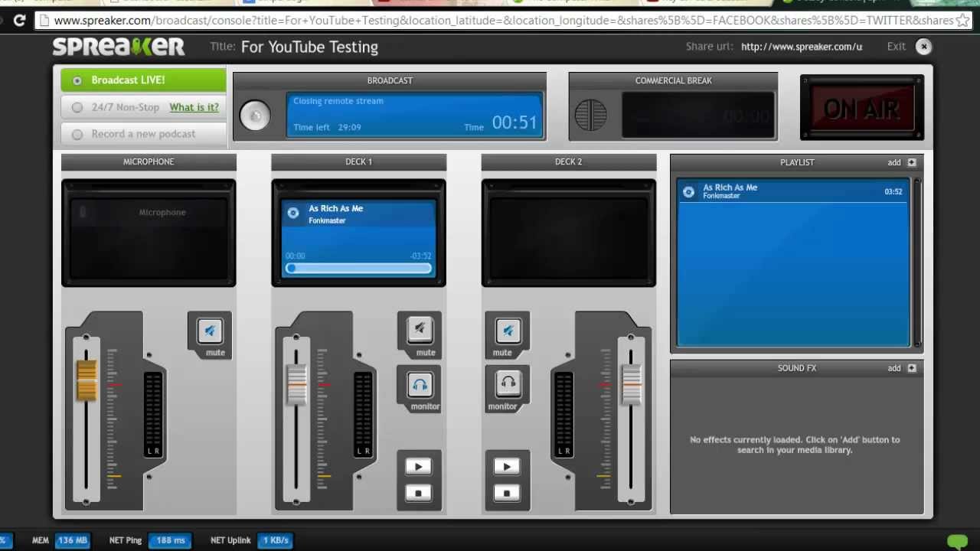Screen dimensions: 980x551
Task: Click the add link in Playlist header
Action: coord(894,162)
